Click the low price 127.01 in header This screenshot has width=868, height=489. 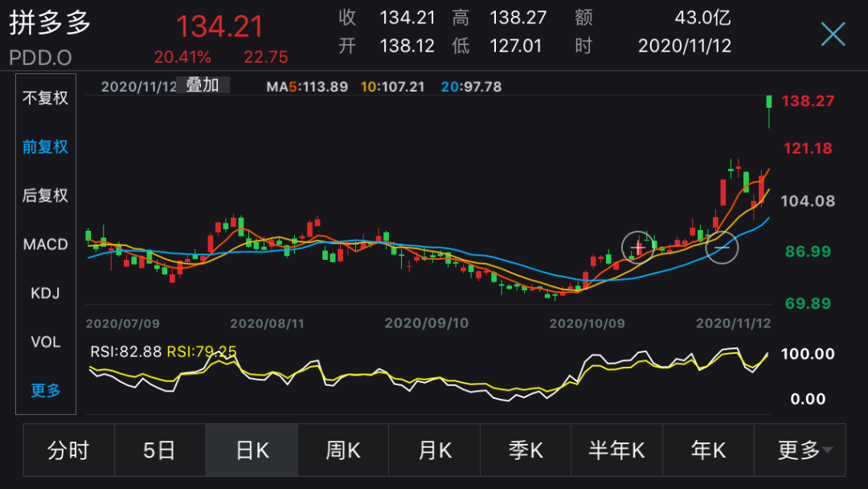point(516,46)
